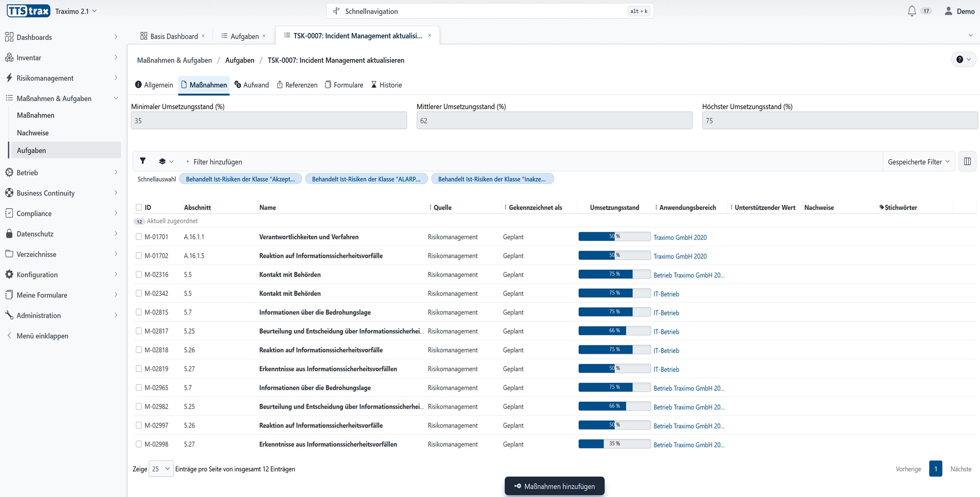Open the column layout icon
Screen dimensions: 980x497
967,161
